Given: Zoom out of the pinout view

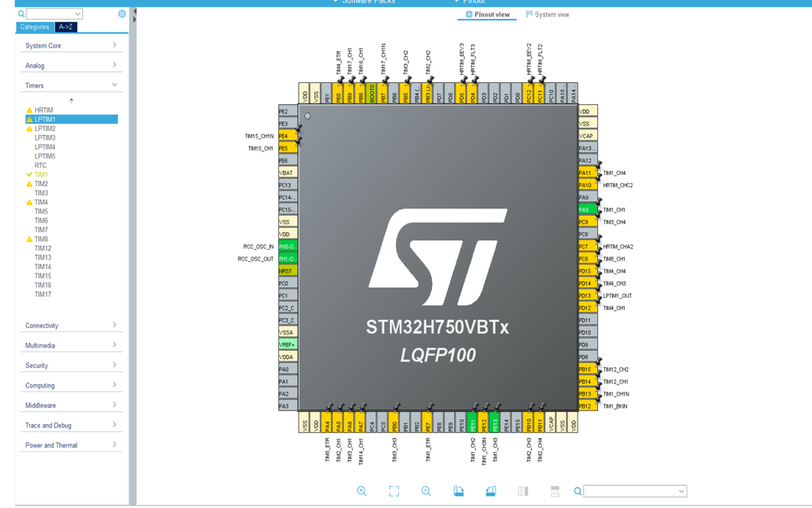Looking at the screenshot, I should [426, 491].
